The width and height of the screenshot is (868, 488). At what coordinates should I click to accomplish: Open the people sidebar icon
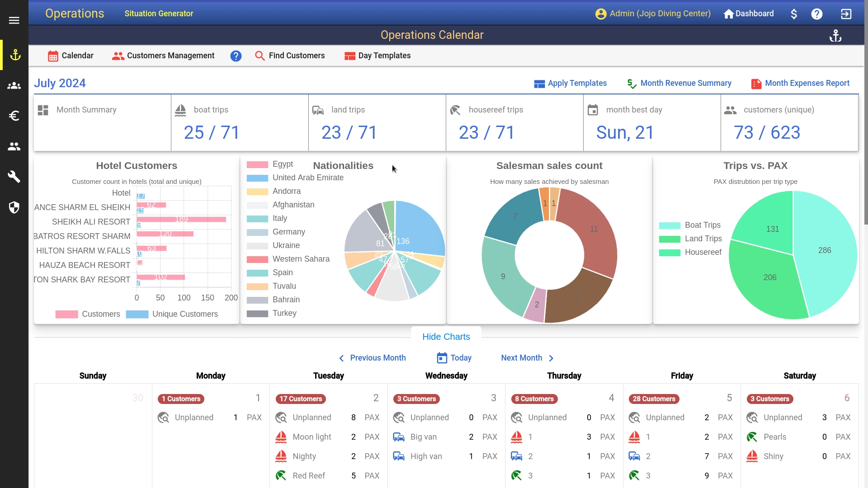coord(14,146)
